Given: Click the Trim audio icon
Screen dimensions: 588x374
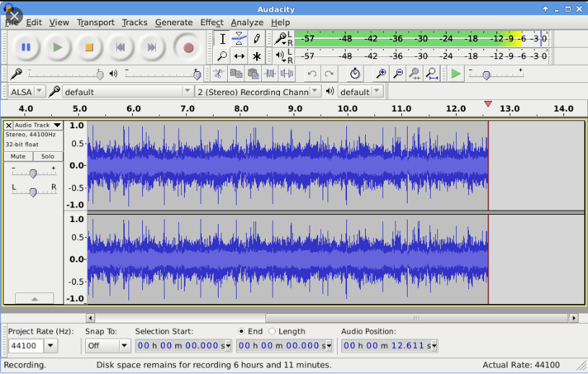Looking at the screenshot, I should tap(270, 74).
